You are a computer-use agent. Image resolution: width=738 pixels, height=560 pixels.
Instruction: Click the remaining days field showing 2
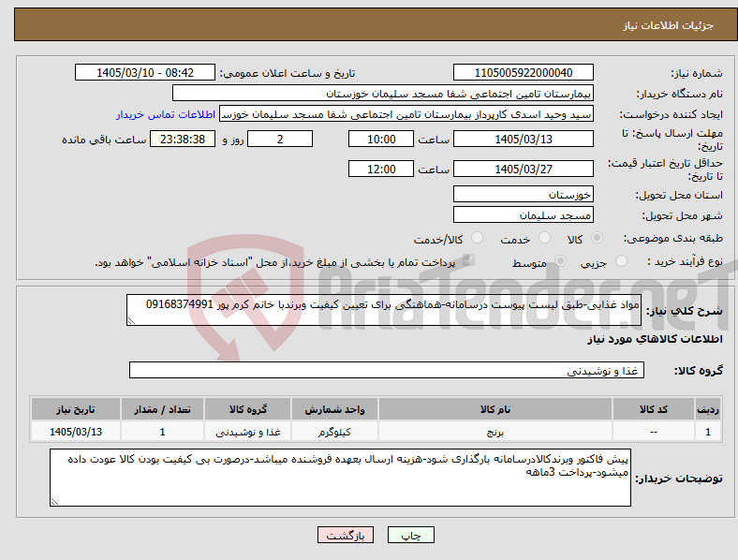click(280, 140)
